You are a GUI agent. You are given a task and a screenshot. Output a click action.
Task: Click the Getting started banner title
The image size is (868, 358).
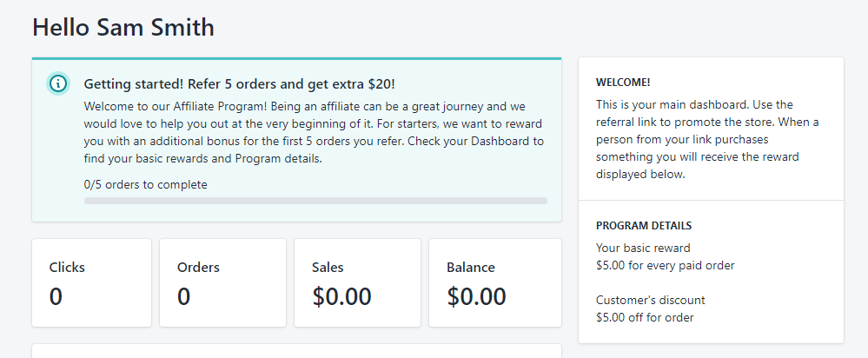(x=239, y=84)
